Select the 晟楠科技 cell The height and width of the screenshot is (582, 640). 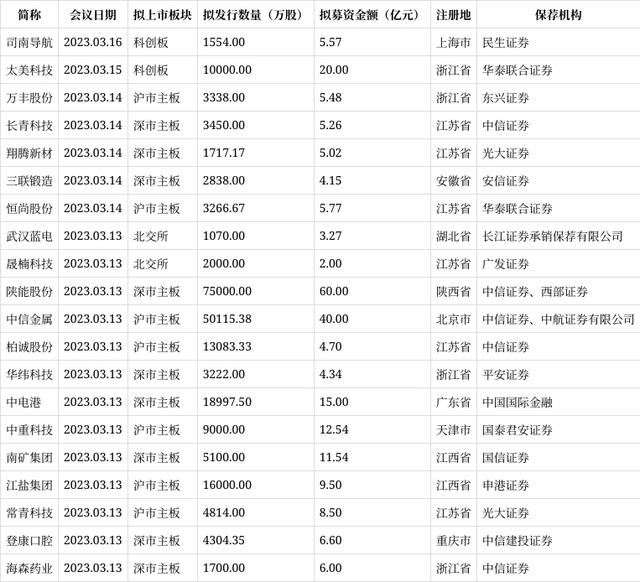(x=29, y=264)
